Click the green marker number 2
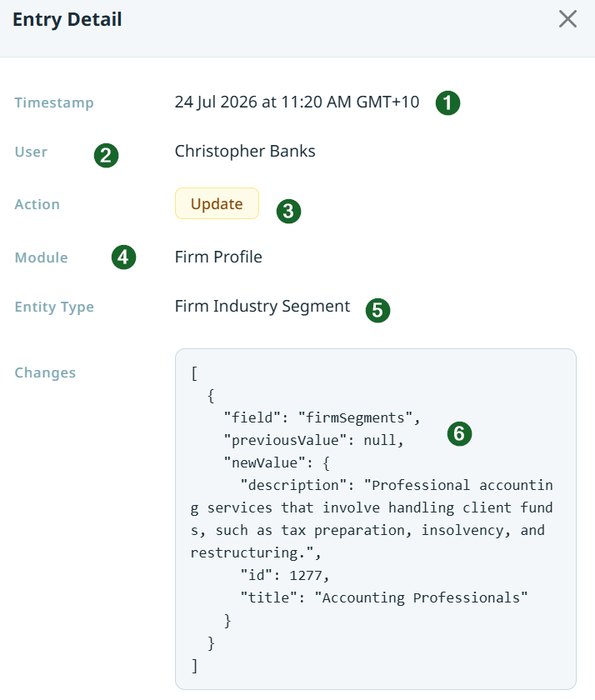This screenshot has width=595, height=700. pos(106,155)
